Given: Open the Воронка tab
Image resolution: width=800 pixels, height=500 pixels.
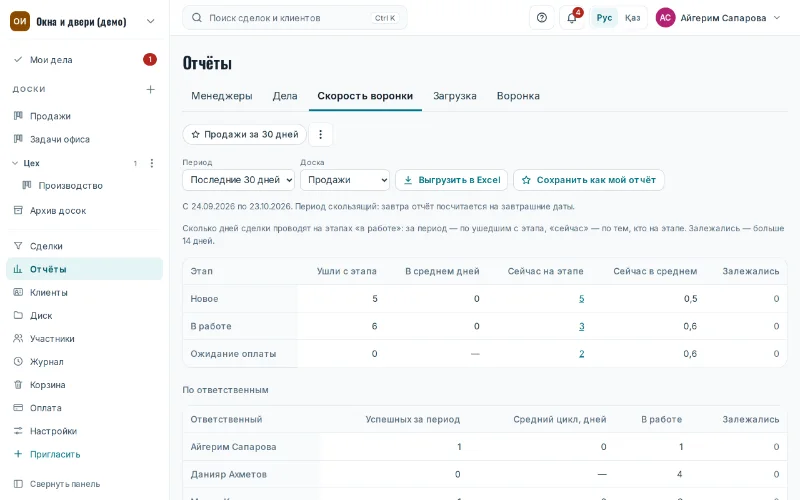Looking at the screenshot, I should [x=518, y=96].
